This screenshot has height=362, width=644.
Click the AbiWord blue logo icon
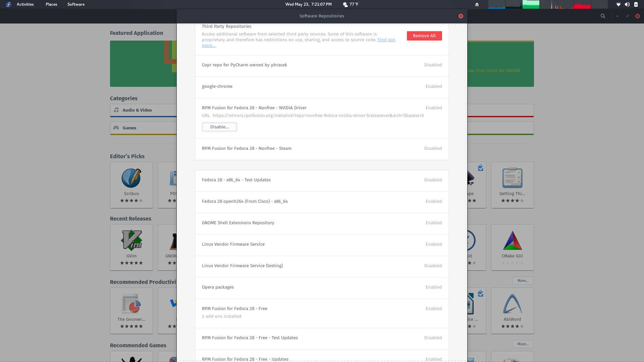(512, 304)
